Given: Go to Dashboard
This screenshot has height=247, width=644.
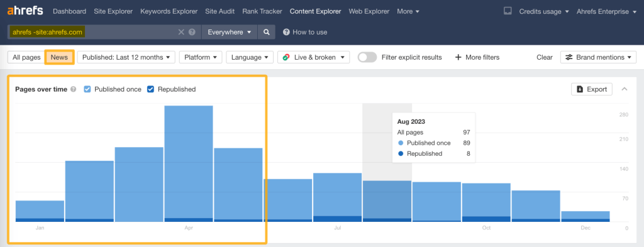Looking at the screenshot, I should pyautogui.click(x=69, y=11).
